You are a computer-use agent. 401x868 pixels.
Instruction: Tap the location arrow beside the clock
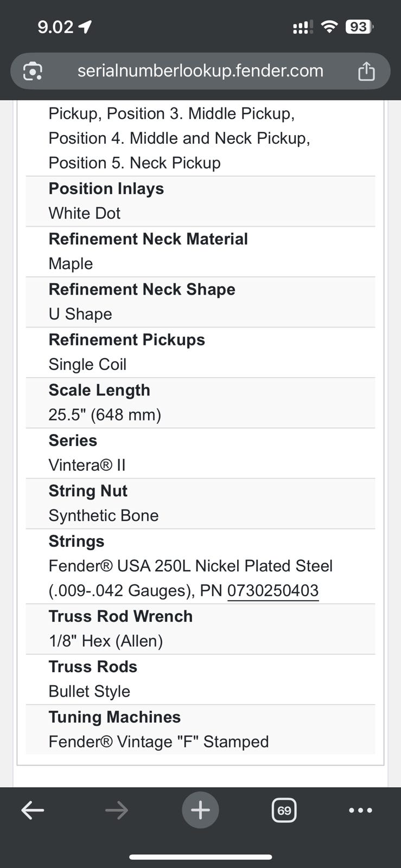85,27
